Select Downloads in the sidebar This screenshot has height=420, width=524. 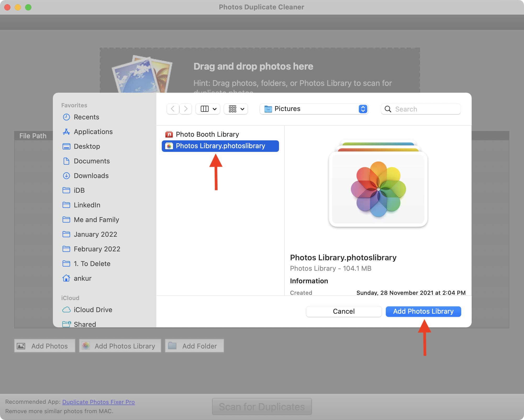click(105, 176)
